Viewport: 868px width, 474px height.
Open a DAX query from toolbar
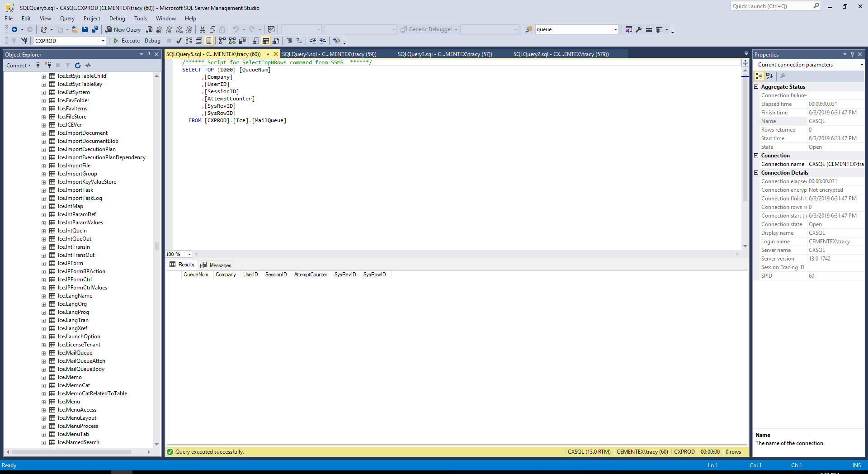tap(189, 29)
